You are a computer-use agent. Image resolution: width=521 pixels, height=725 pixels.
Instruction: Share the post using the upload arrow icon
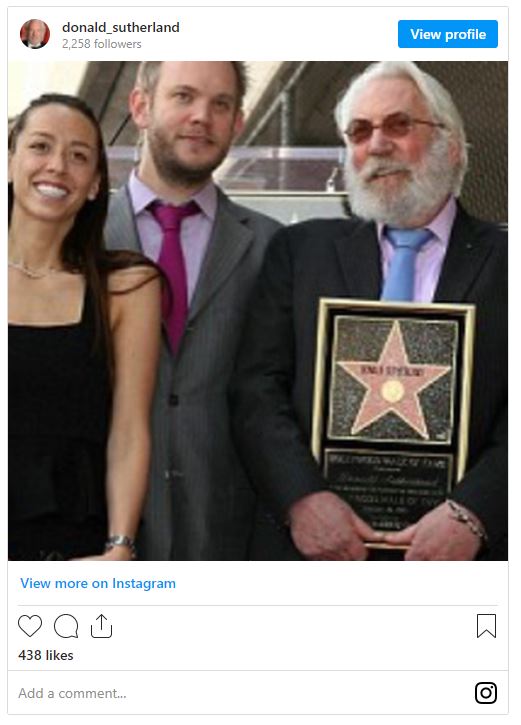point(101,626)
